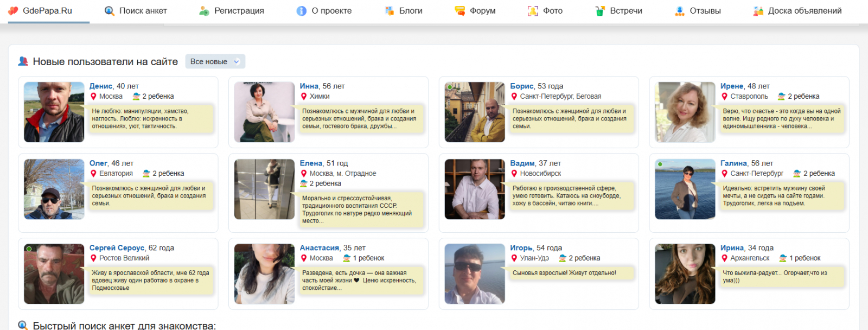Image resolution: width=868 pixels, height=330 pixels.
Task: Open Вадим profile name link
Action: tap(522, 163)
